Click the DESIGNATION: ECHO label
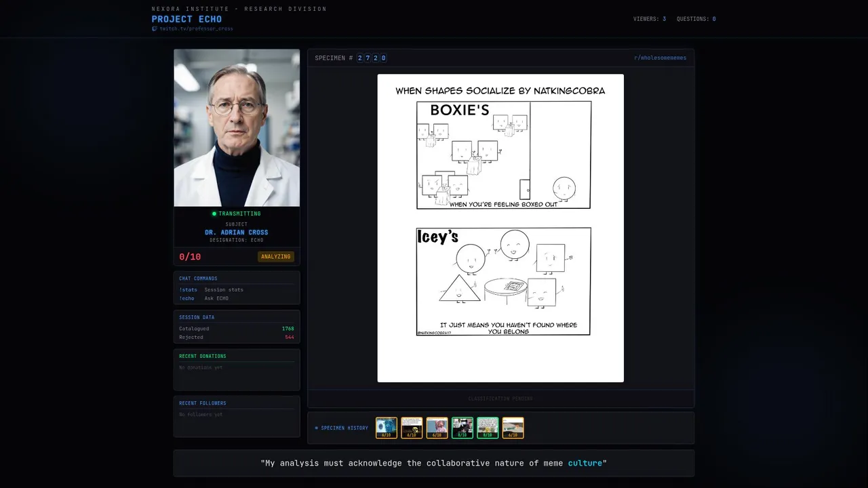This screenshot has height=488, width=868. [x=237, y=240]
